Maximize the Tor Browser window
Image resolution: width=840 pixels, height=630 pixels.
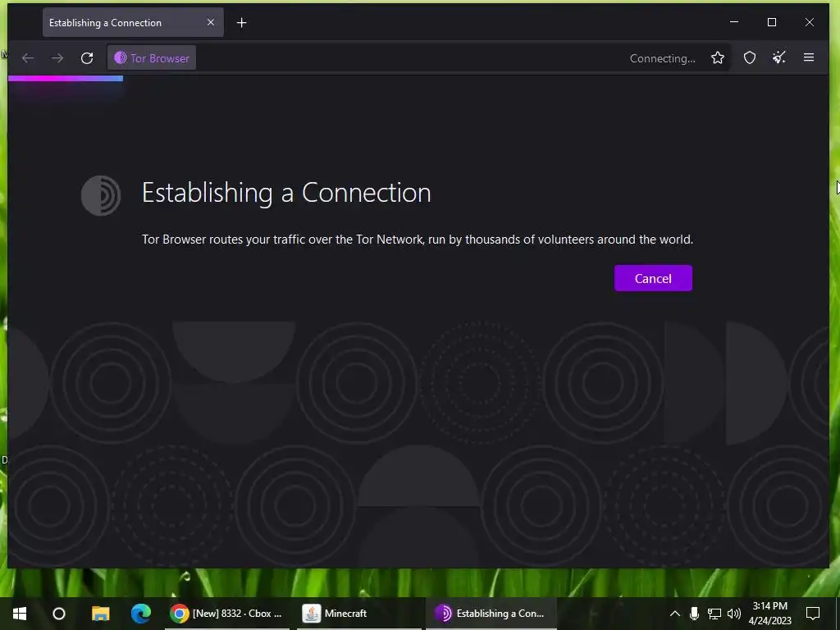[772, 22]
